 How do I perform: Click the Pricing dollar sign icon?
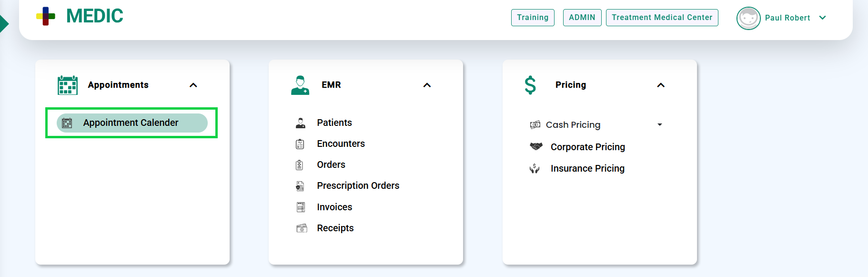point(530,85)
